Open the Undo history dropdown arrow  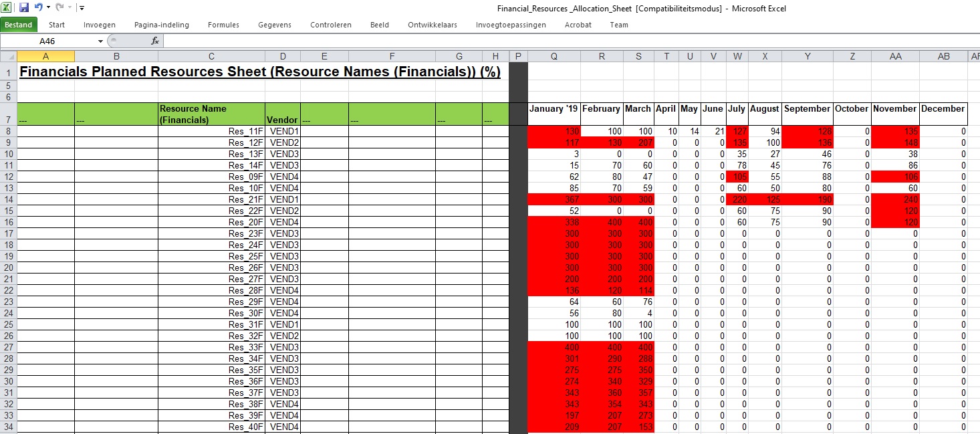click(48, 8)
